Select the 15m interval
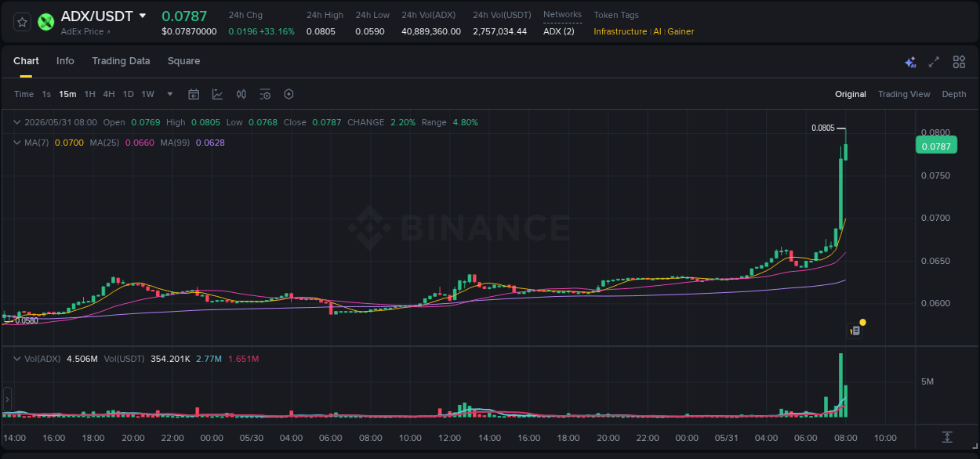Image resolution: width=980 pixels, height=459 pixels. pos(67,94)
